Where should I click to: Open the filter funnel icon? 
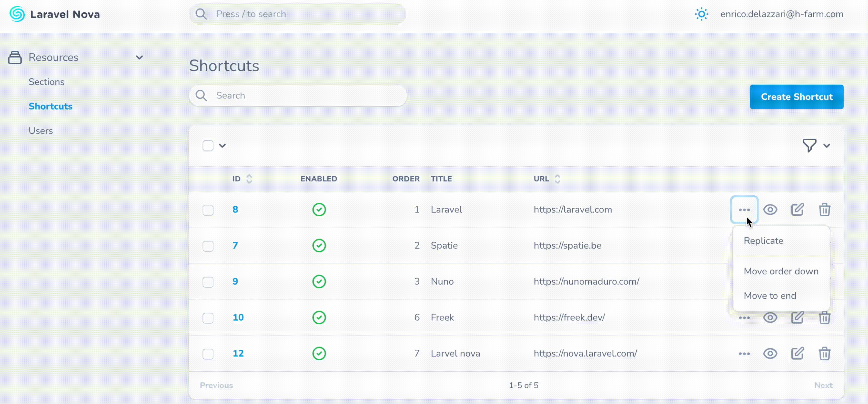(809, 145)
